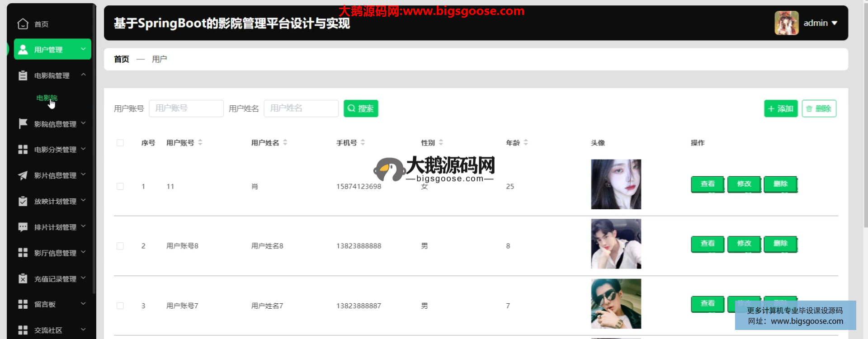The image size is (868, 339).
Task: Click the paper plane icon for 影片信息管理
Action: (x=23, y=175)
